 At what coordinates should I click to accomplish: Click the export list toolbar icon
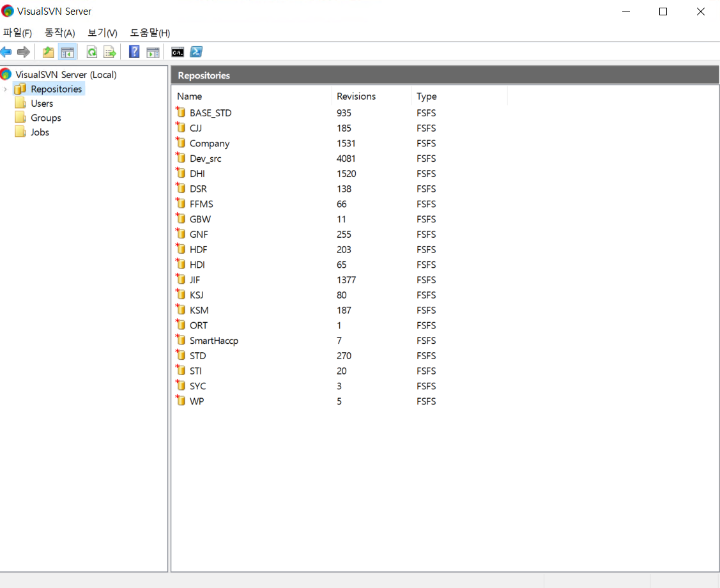tap(110, 52)
